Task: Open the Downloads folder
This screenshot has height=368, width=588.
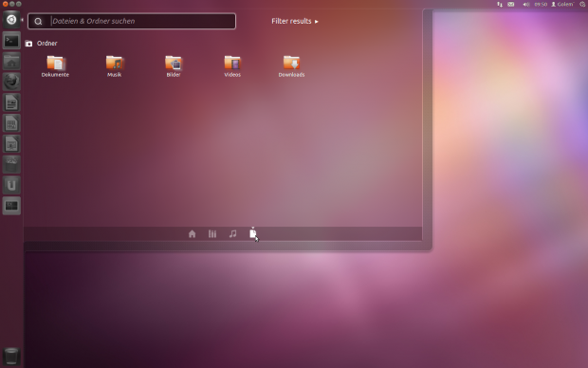Action: pos(291,66)
